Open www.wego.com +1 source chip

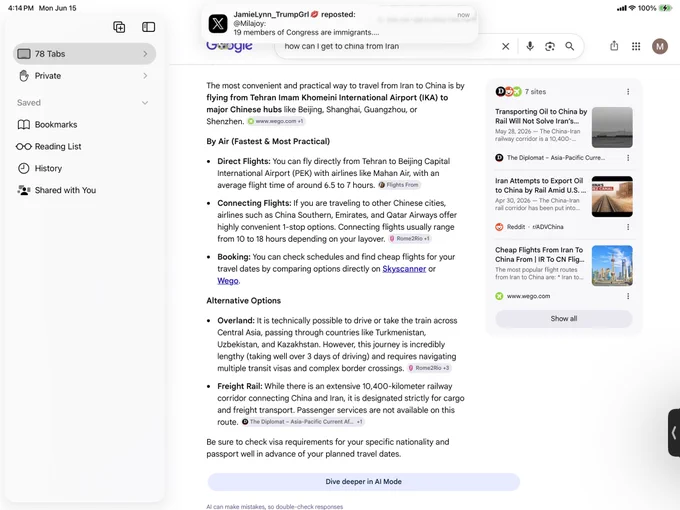276,121
